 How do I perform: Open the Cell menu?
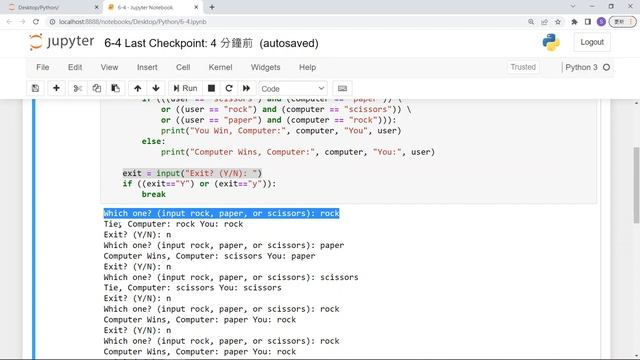(183, 67)
